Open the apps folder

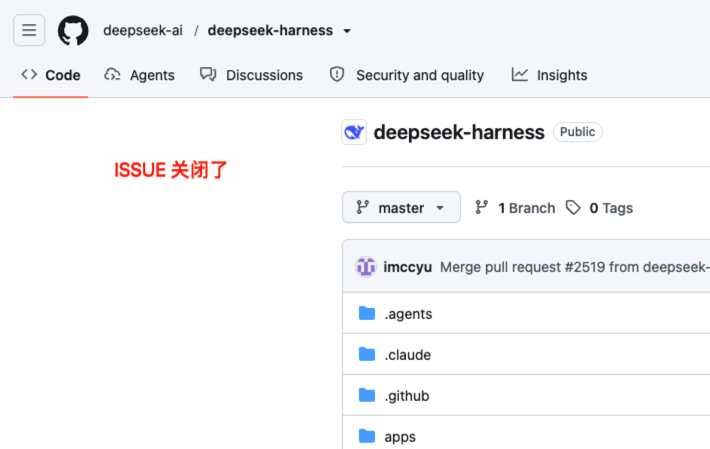click(400, 437)
